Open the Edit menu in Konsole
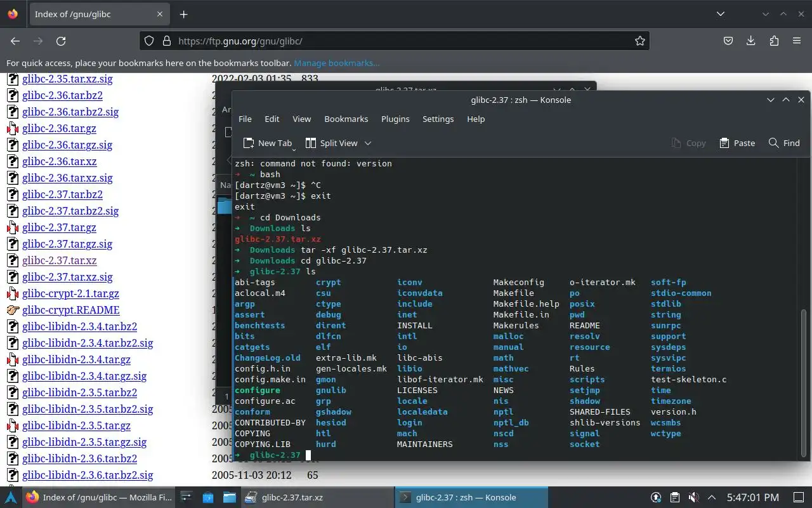812x508 pixels. pyautogui.click(x=272, y=119)
